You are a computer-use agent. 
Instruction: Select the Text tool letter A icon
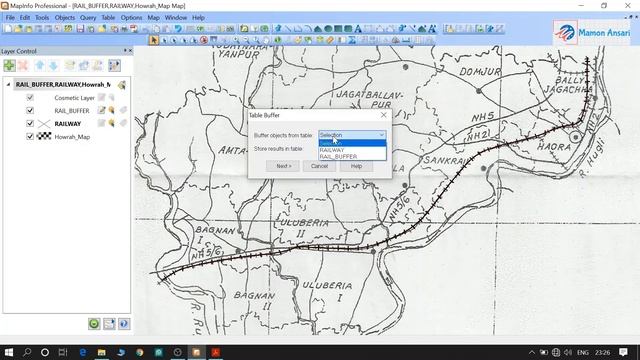(x=358, y=29)
